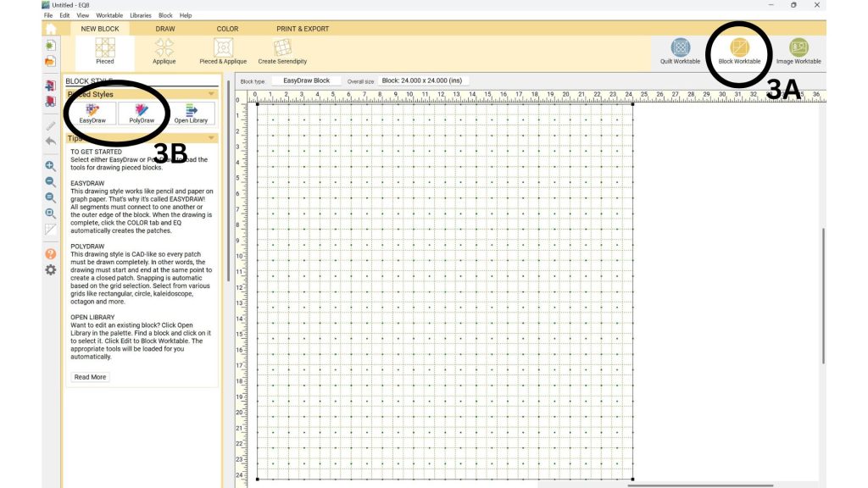
Task: Switch to the DRAW tab
Action: pos(165,29)
